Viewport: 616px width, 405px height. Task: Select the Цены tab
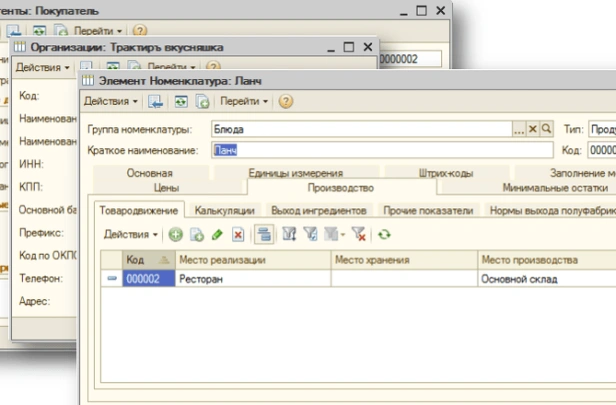[x=166, y=187]
